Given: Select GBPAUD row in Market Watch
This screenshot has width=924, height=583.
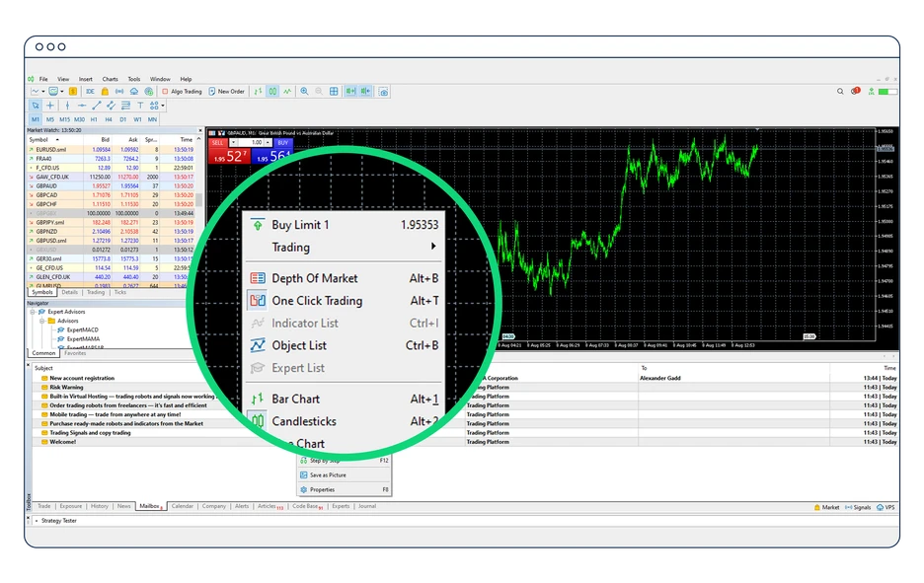Looking at the screenshot, I should (x=112, y=186).
